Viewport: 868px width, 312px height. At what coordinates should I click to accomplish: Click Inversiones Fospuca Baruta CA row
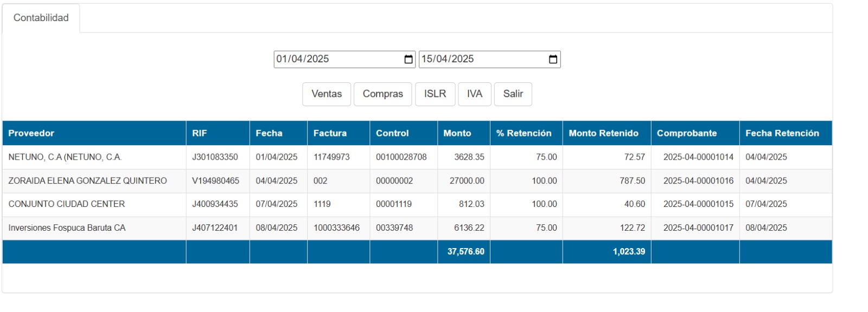point(67,228)
